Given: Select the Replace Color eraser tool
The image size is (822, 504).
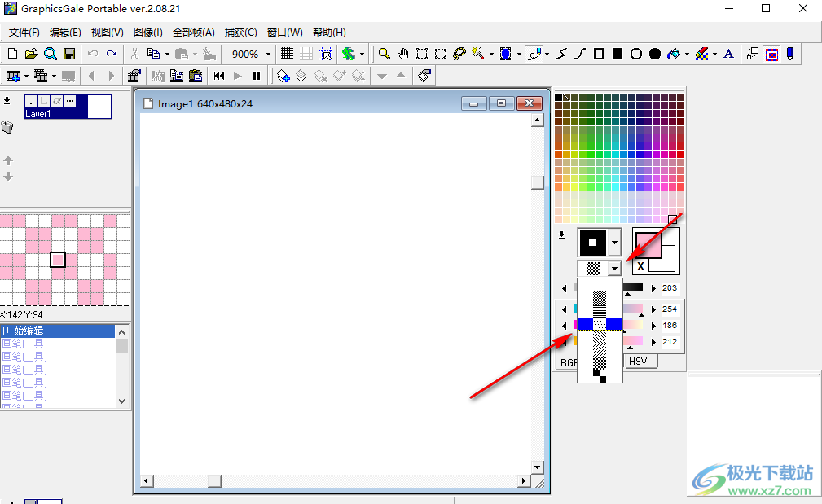Looking at the screenshot, I should coord(701,54).
